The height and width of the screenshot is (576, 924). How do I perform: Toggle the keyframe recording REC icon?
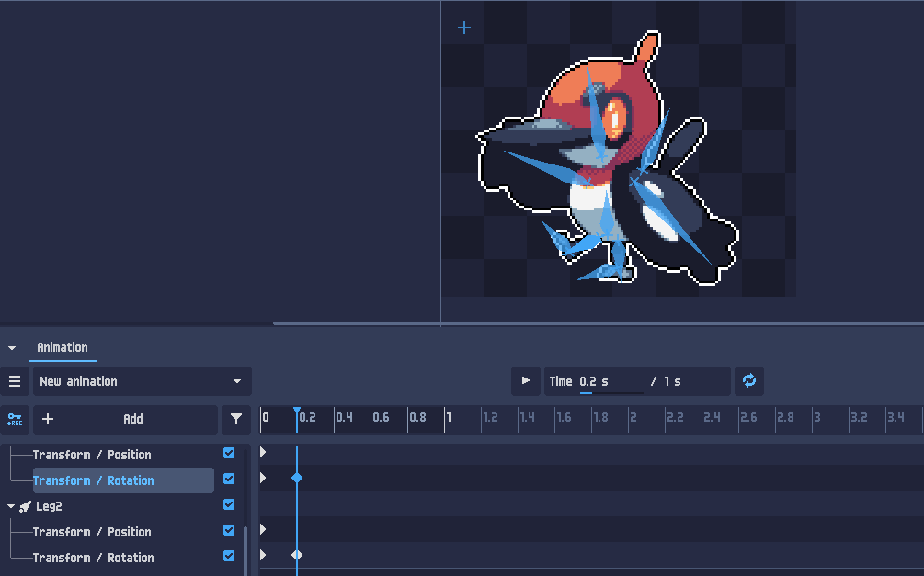[15, 419]
